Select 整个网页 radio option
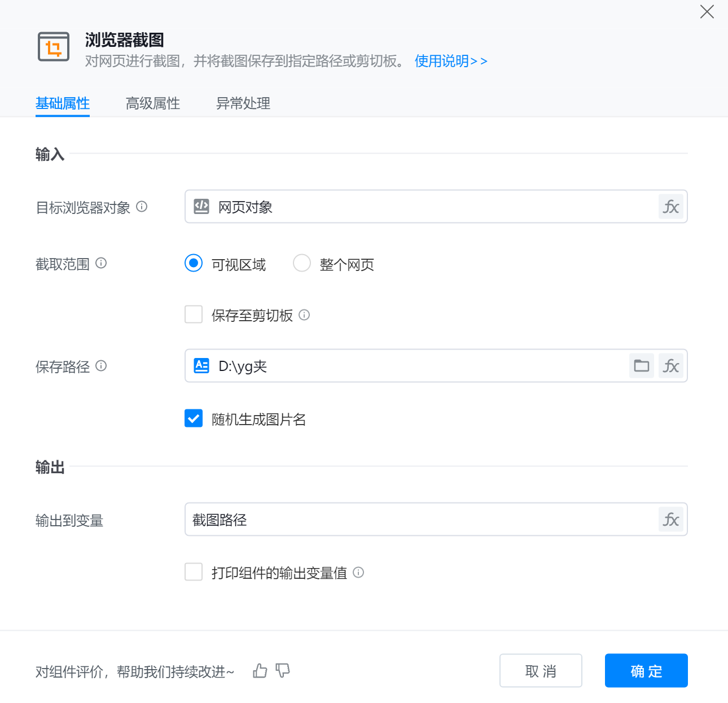The height and width of the screenshot is (703, 728). click(302, 263)
